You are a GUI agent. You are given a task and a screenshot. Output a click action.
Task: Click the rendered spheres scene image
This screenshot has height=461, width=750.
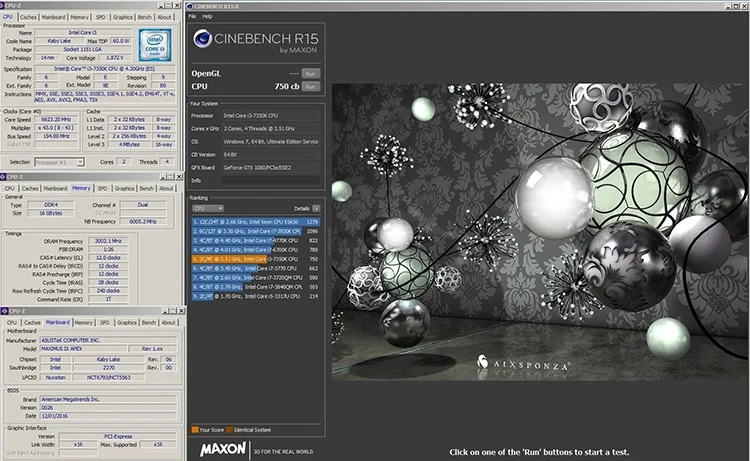coord(540,232)
